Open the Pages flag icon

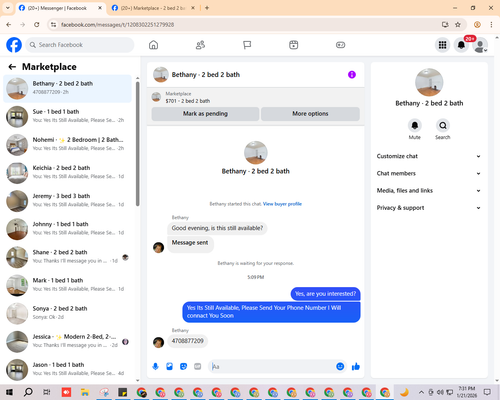point(247,45)
